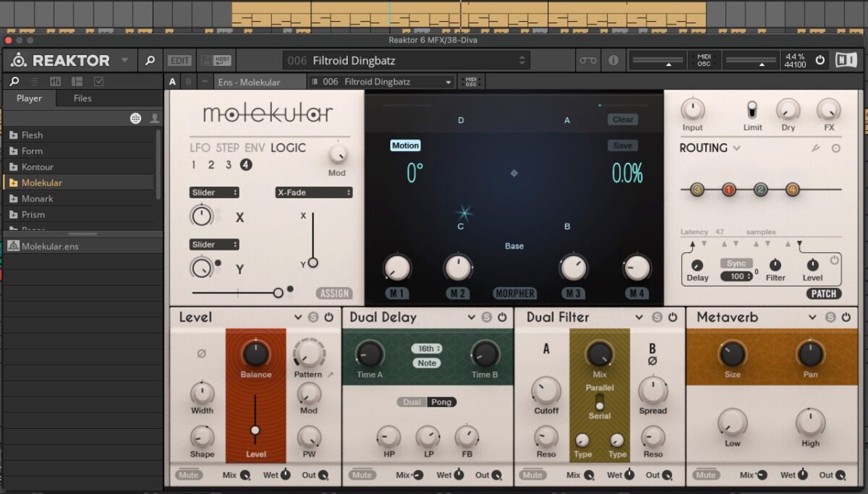Solo the Dual Delay effect with its S icon

(x=487, y=318)
